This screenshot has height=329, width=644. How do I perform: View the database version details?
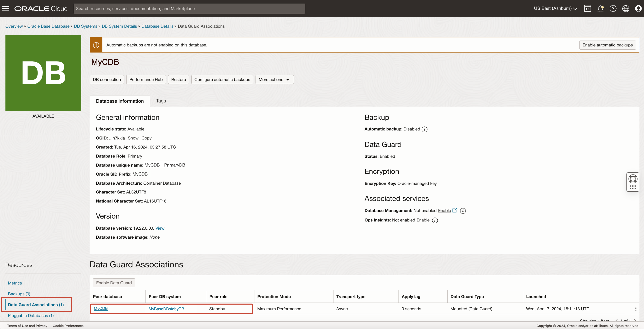(160, 228)
